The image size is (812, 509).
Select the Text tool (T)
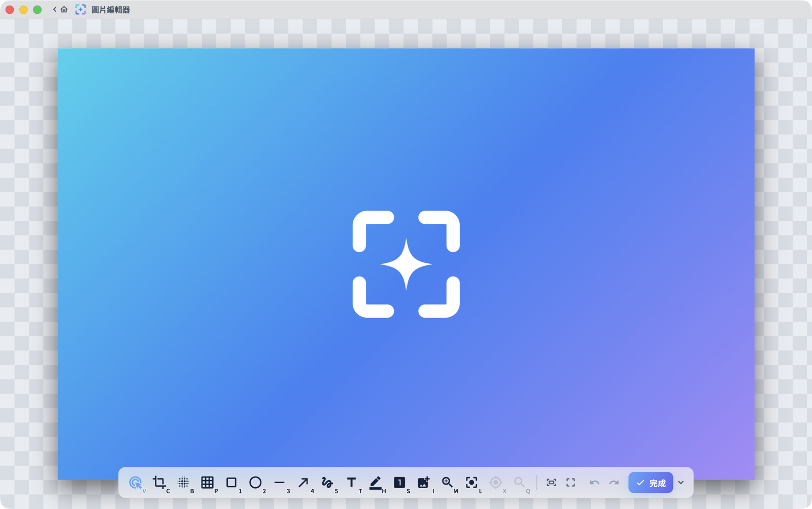coord(351,483)
